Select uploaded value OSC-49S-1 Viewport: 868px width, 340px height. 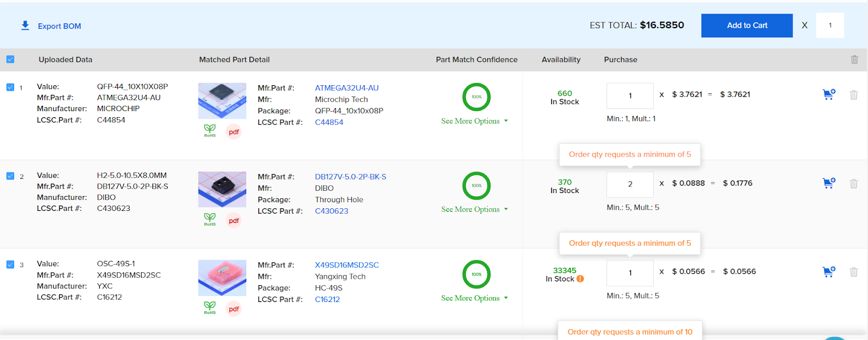point(116,264)
